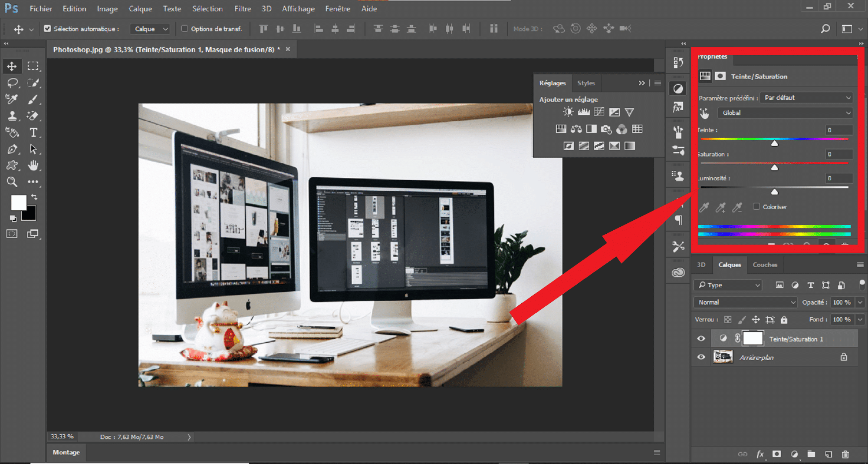Add a Curves adjustment

599,112
